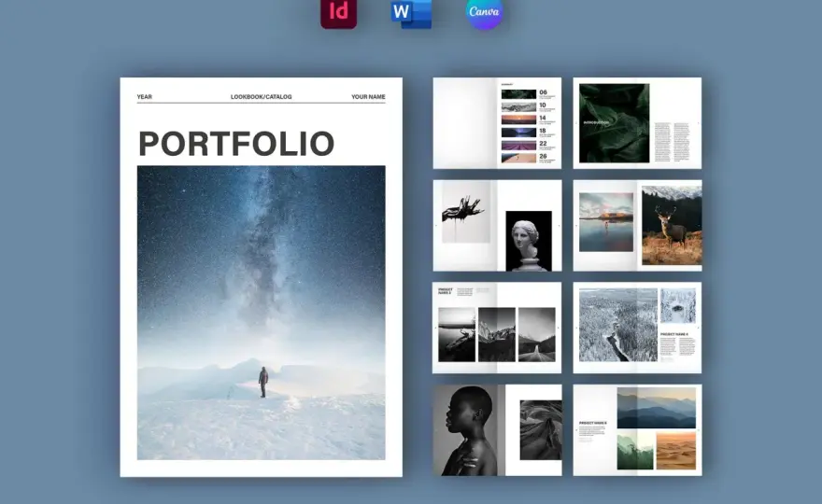Click the YOUR NAME header text
The width and height of the screenshot is (822, 504).
tap(368, 97)
